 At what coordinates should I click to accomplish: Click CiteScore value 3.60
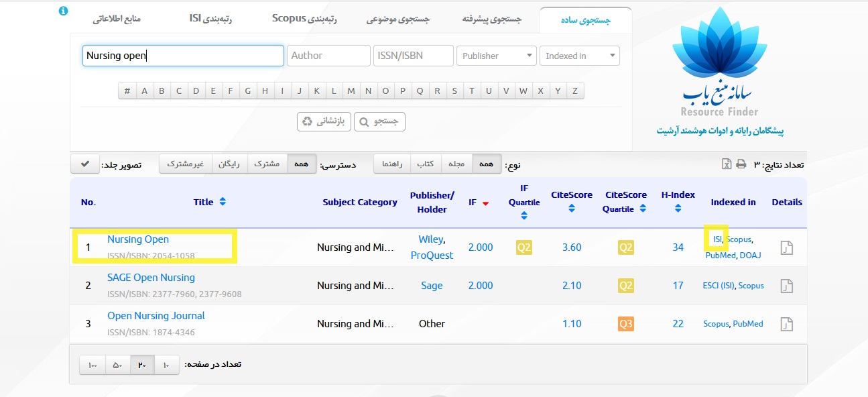pos(572,247)
